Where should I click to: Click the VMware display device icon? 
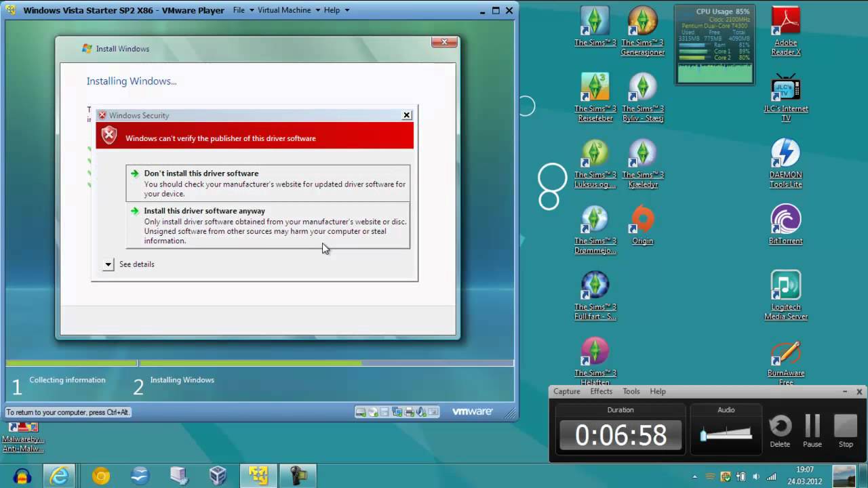433,411
